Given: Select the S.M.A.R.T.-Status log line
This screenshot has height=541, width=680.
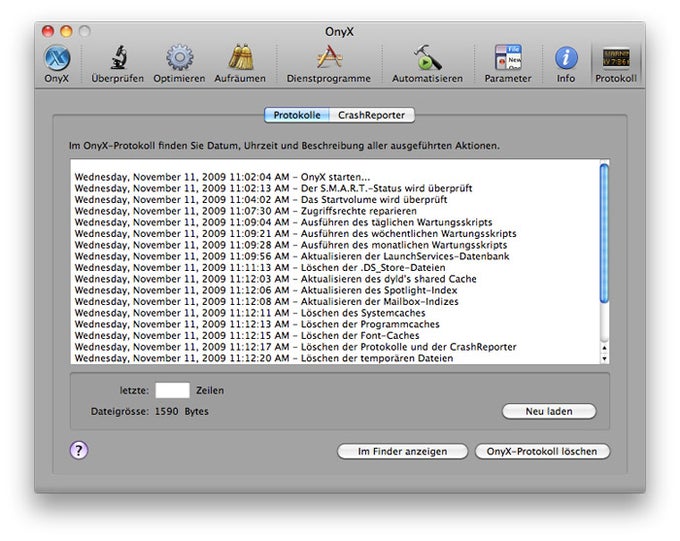Looking at the screenshot, I should point(273,188).
